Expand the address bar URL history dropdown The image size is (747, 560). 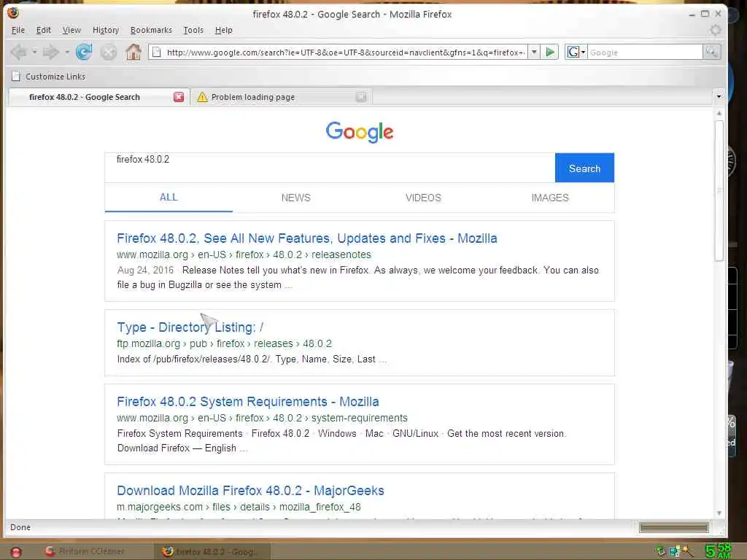[x=534, y=52]
